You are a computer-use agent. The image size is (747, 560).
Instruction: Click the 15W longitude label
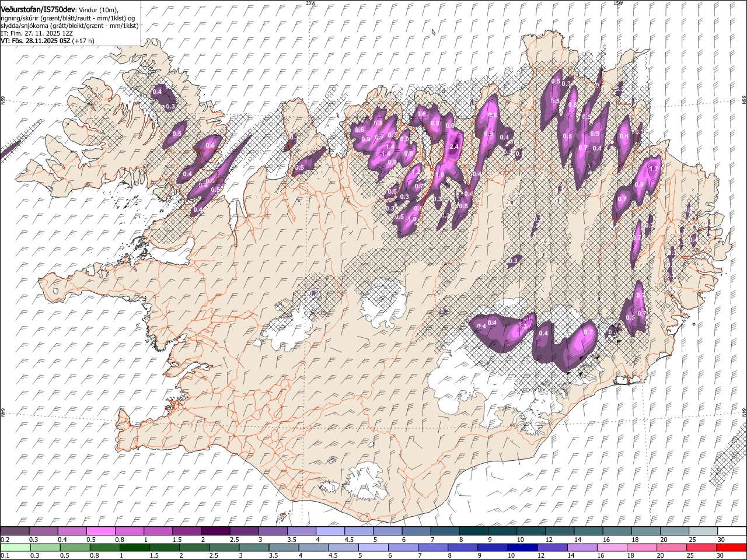pos(618,3)
